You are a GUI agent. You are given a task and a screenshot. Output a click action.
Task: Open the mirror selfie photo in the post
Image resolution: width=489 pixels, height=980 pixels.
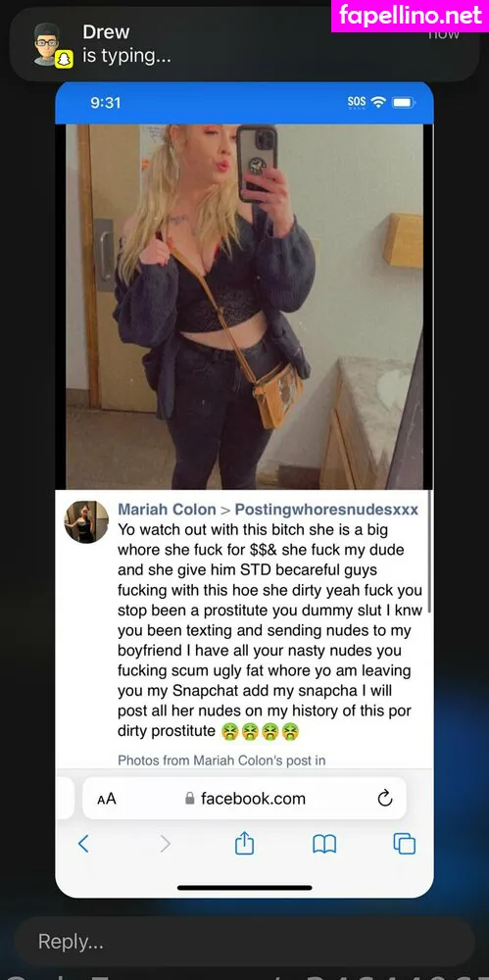click(245, 306)
